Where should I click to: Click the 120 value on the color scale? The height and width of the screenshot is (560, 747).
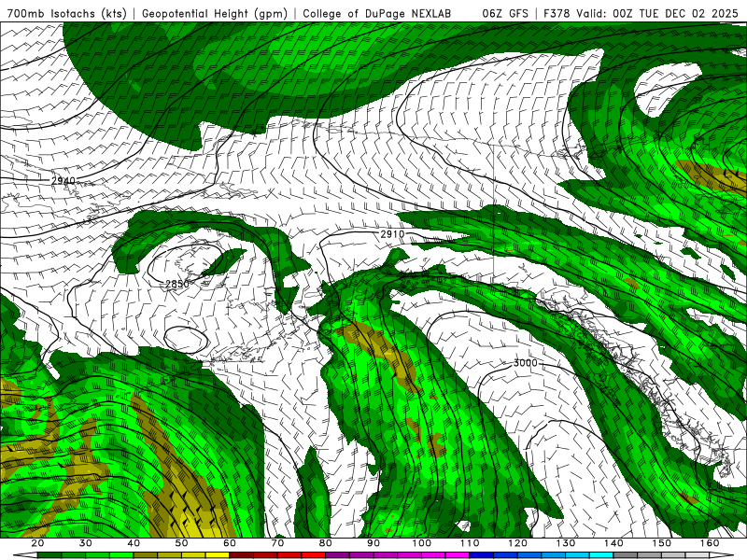click(x=518, y=543)
